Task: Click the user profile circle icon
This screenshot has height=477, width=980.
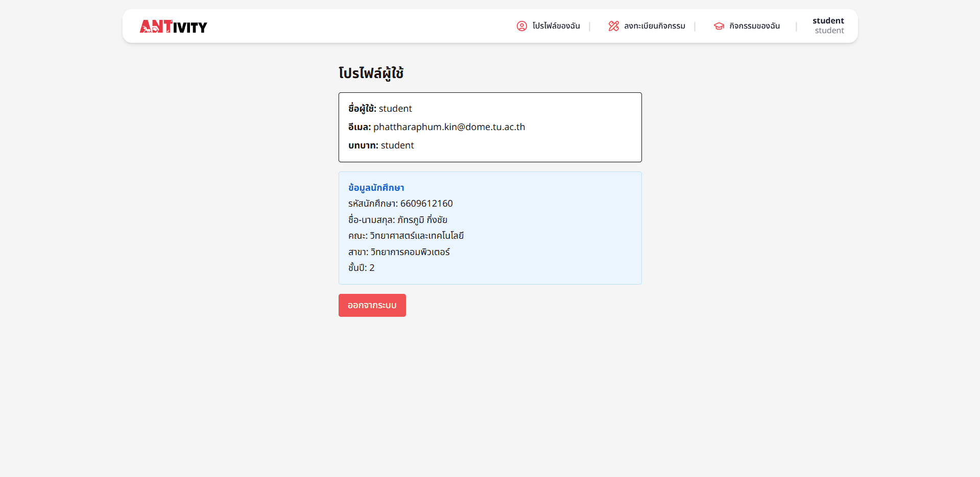Action: [521, 26]
